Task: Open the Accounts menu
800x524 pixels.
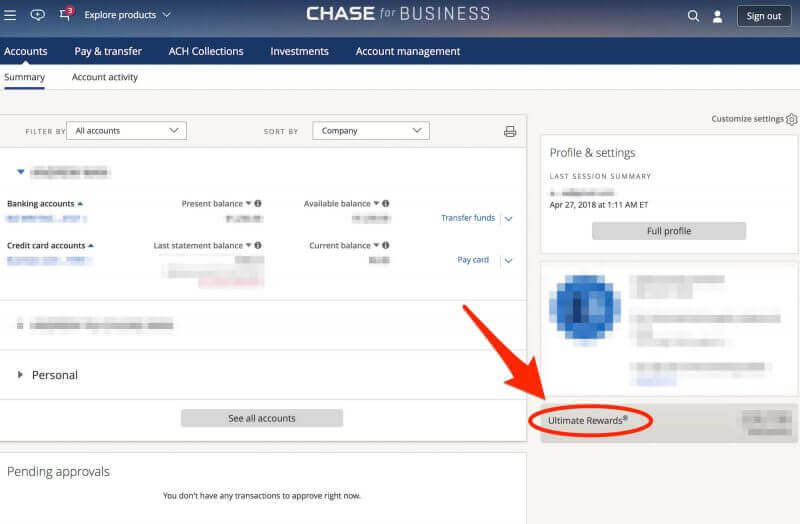Action: pos(26,51)
